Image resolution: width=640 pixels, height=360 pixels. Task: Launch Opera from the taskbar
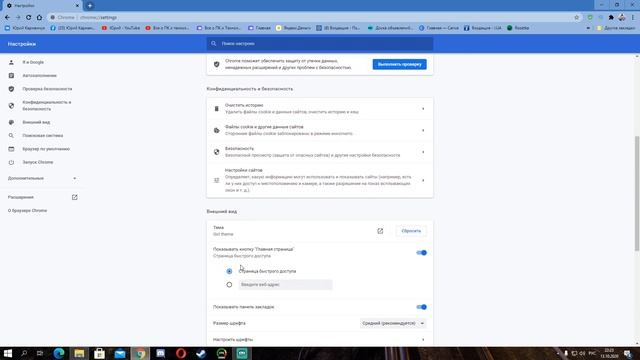point(181,353)
